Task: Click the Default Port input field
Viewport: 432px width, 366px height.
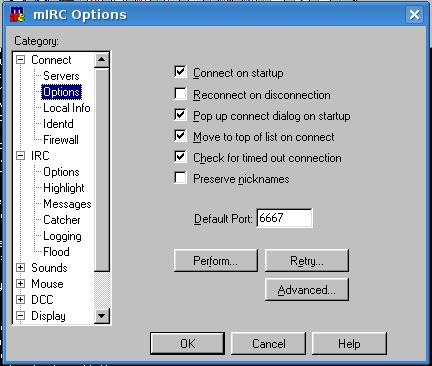Action: (x=284, y=218)
